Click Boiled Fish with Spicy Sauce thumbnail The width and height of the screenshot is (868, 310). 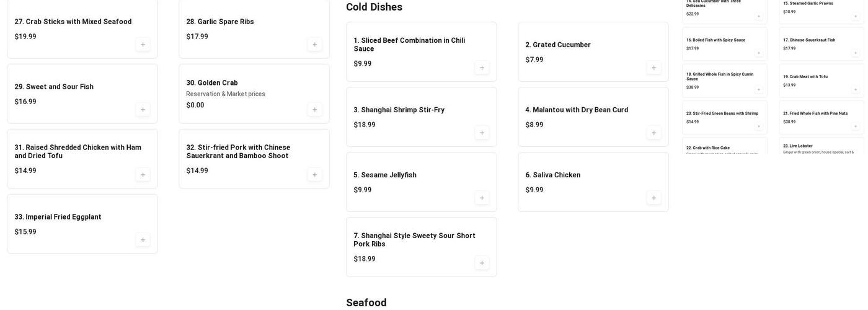724,43
